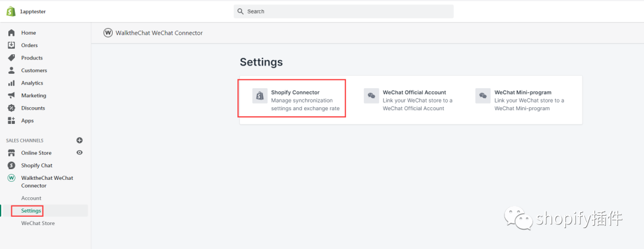Open the Orders section
The width and height of the screenshot is (644, 249).
click(30, 45)
